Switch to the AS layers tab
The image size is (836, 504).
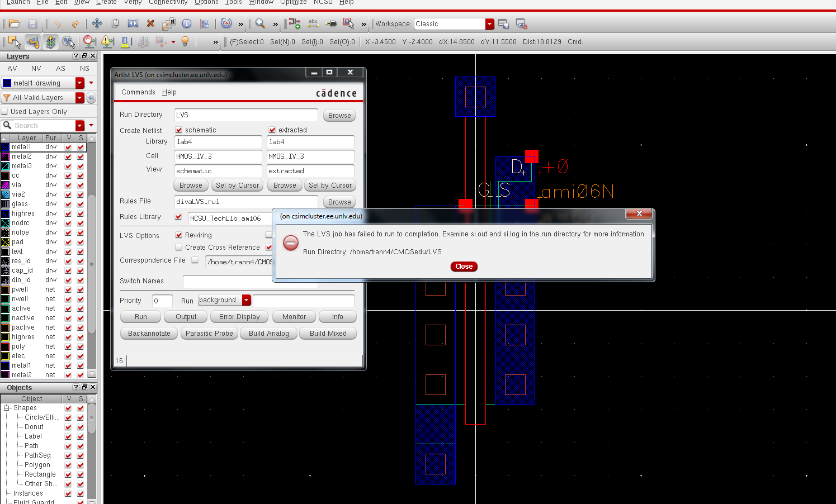click(x=61, y=68)
